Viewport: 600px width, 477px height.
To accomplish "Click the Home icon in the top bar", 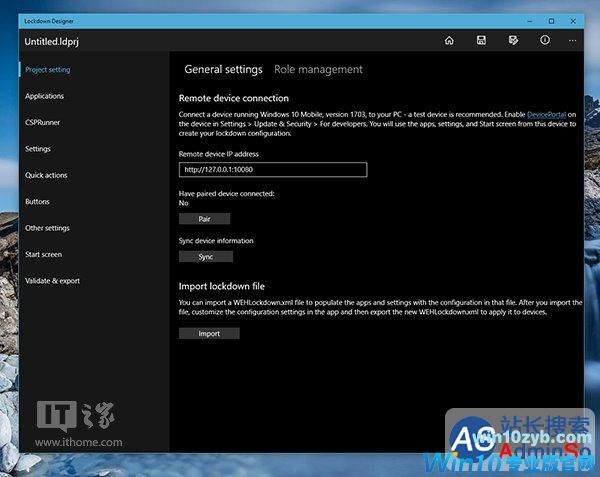I will 449,41.
